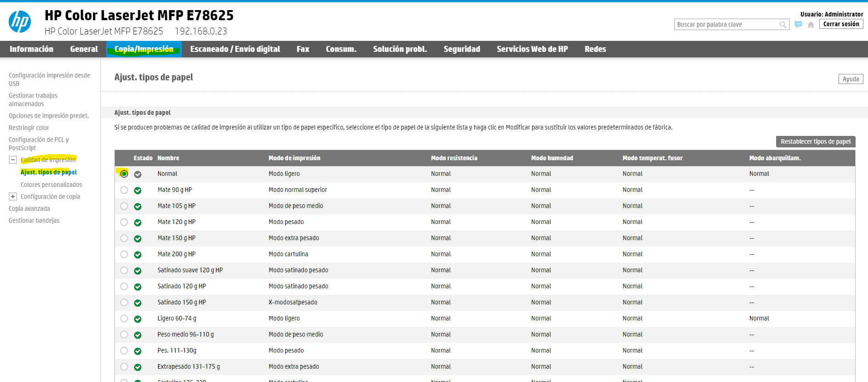
Task: Switch to Copia/Impresión tab
Action: [x=144, y=49]
